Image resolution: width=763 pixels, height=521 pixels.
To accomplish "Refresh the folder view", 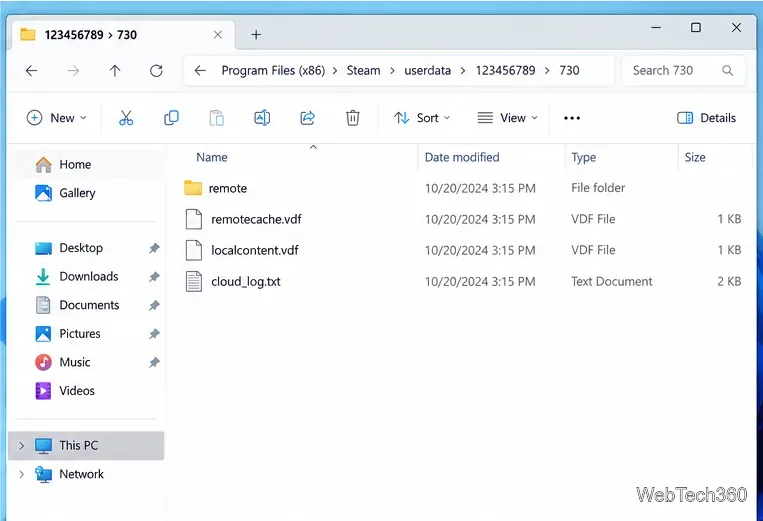I will pos(156,71).
